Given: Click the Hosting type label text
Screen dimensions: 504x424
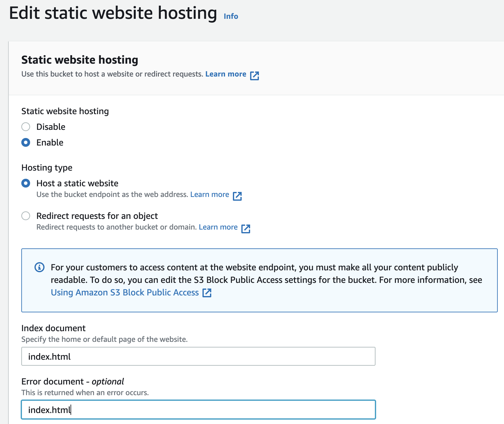Looking at the screenshot, I should (47, 168).
